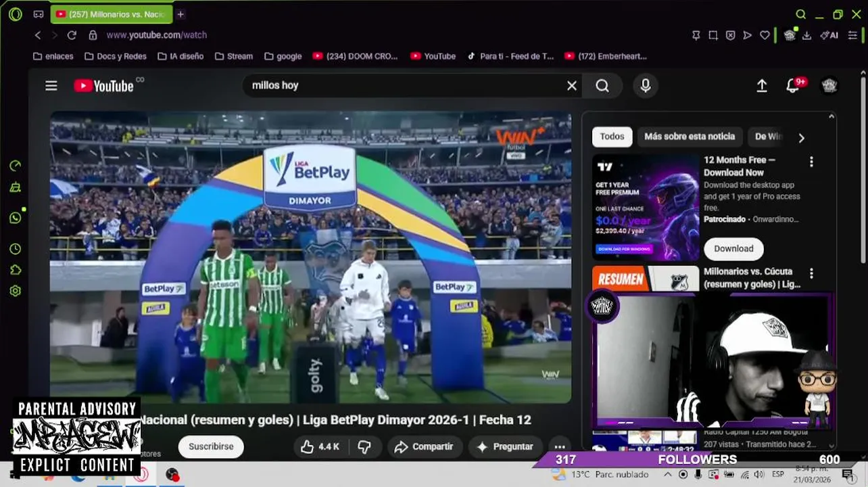Click the Download ad button
The width and height of the screenshot is (868, 487).
pos(733,249)
